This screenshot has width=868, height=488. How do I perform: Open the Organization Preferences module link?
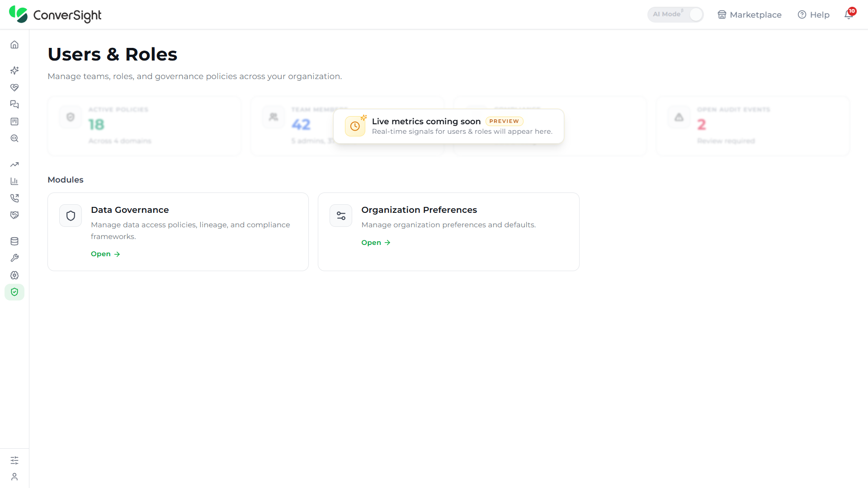(376, 243)
